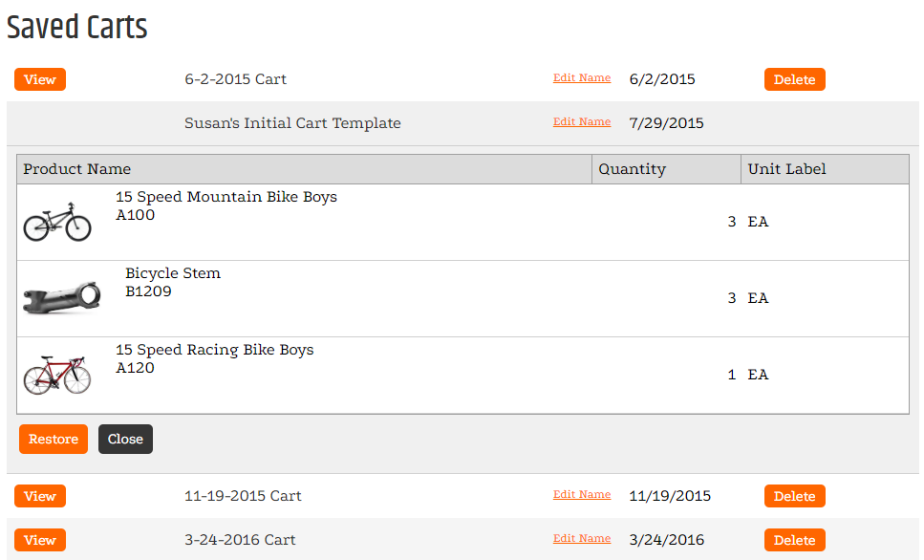
Task: Close the expanded cart details
Action: tap(125, 440)
